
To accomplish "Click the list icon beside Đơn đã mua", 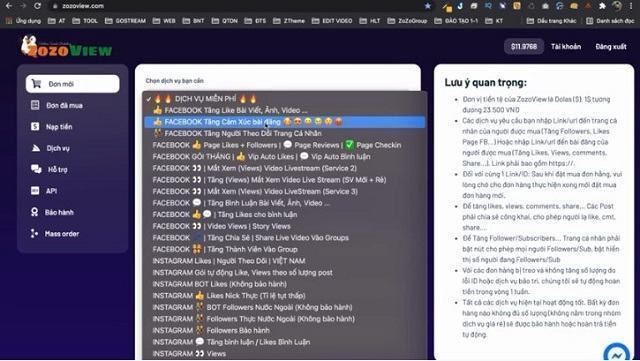I will (x=35, y=105).
